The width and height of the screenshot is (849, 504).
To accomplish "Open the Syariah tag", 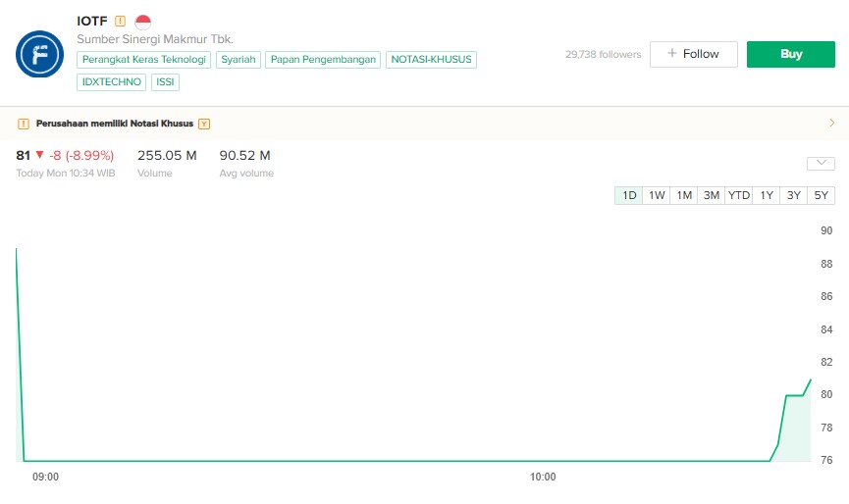I will [239, 60].
